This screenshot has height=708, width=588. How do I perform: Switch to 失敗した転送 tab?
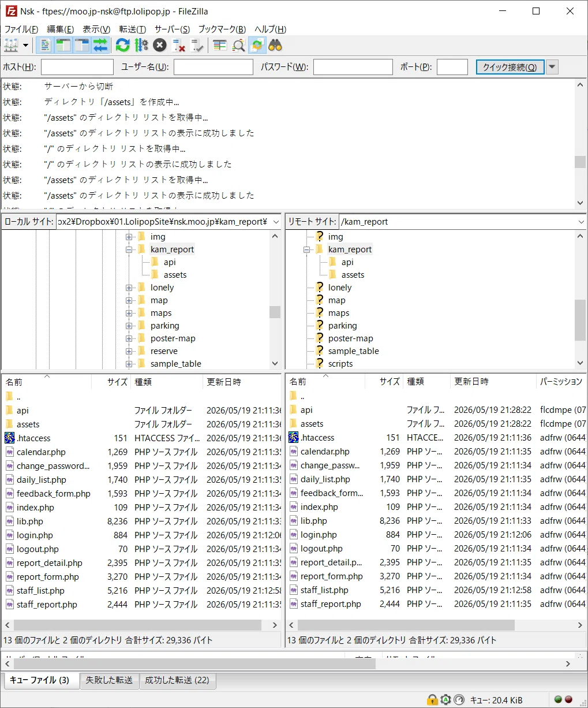tap(109, 680)
